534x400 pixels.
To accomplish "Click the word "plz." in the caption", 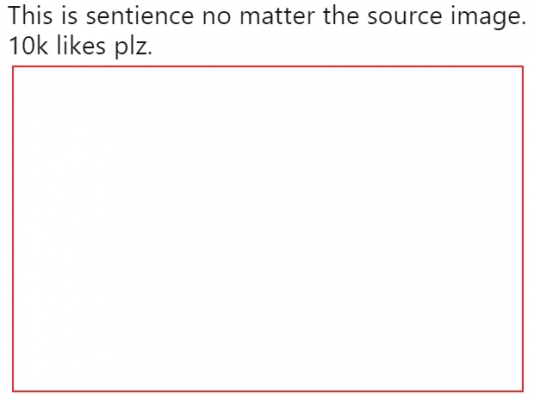I will (133, 46).
